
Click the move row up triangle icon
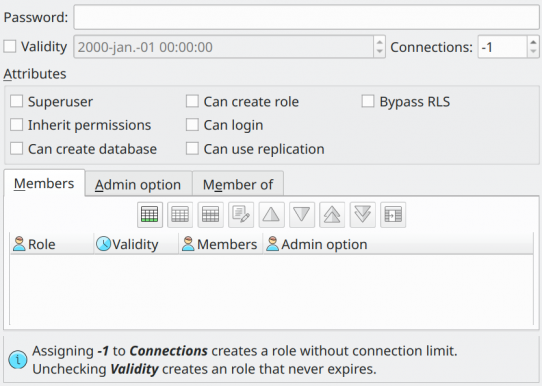pyautogui.click(x=271, y=215)
